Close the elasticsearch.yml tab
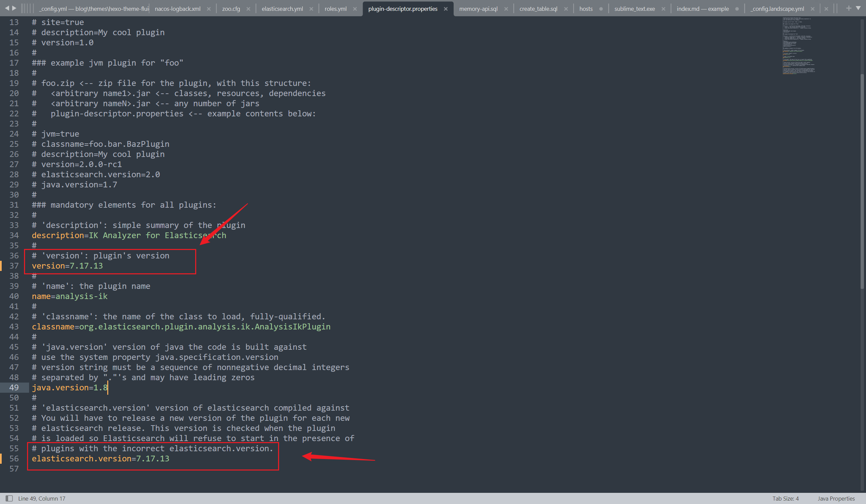The image size is (866, 504). (x=311, y=9)
